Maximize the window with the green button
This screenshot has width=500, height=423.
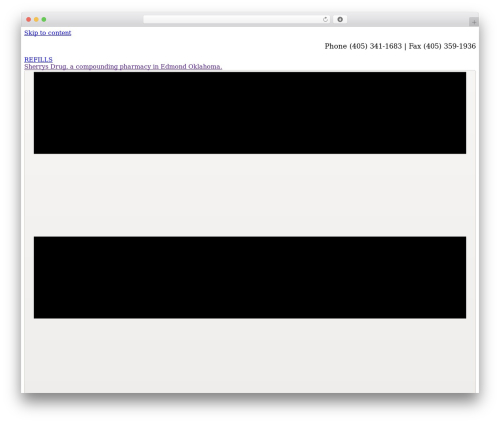click(x=44, y=19)
